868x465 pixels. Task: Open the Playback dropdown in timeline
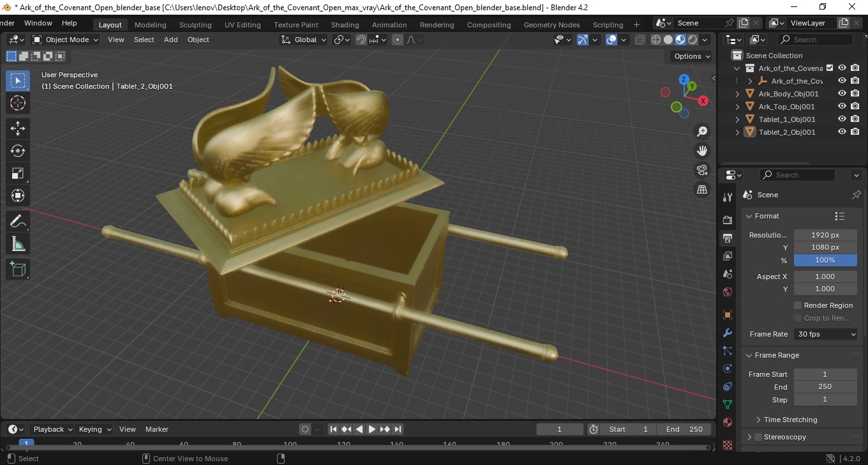click(x=52, y=429)
